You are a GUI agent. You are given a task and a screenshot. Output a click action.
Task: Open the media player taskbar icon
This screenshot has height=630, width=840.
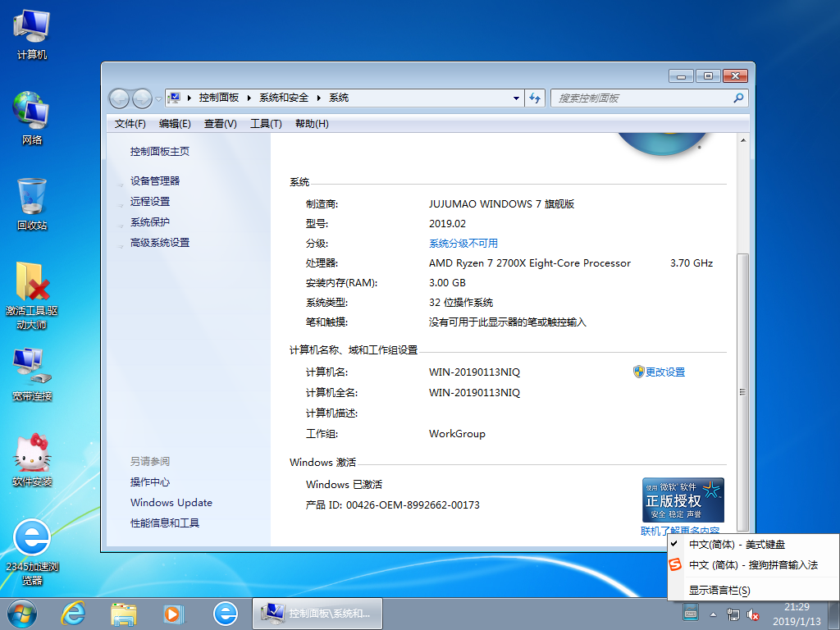point(174,614)
